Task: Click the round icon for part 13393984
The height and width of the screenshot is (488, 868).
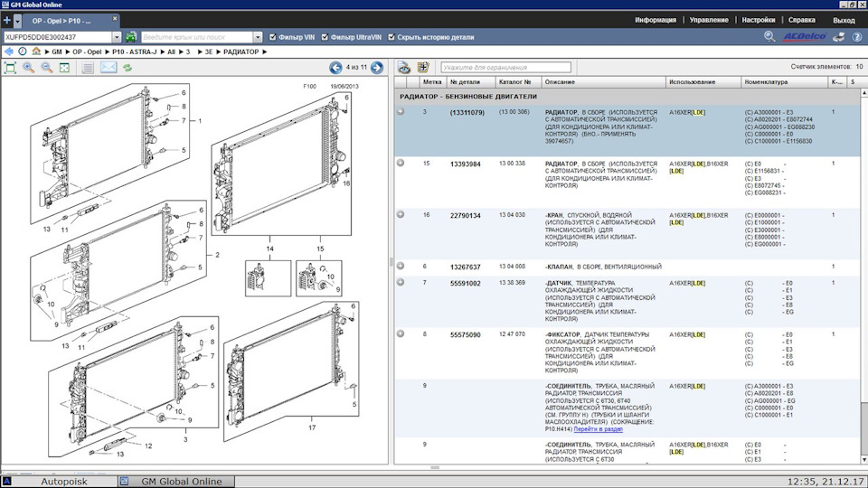Action: [x=401, y=163]
